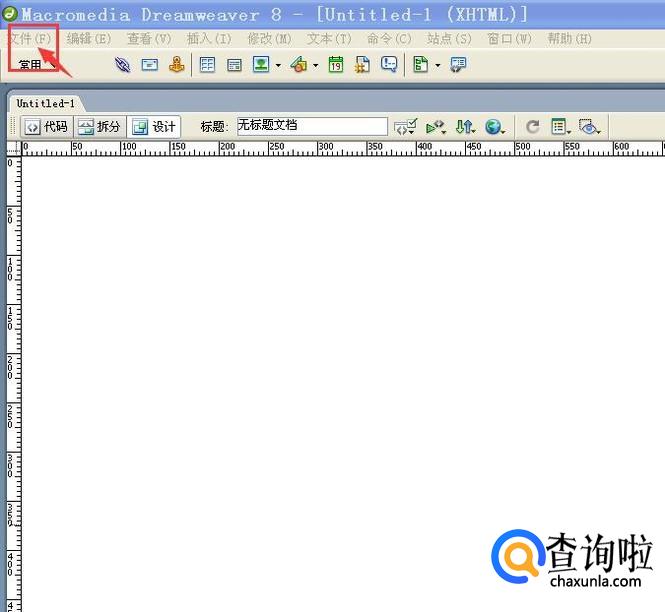Insert an email link with the envelope icon
665x612 pixels.
click(x=150, y=65)
